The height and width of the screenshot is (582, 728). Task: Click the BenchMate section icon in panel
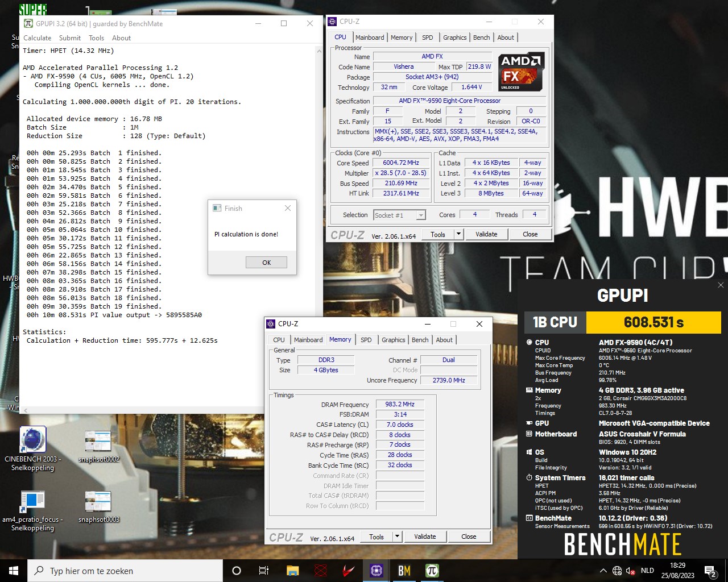click(529, 518)
